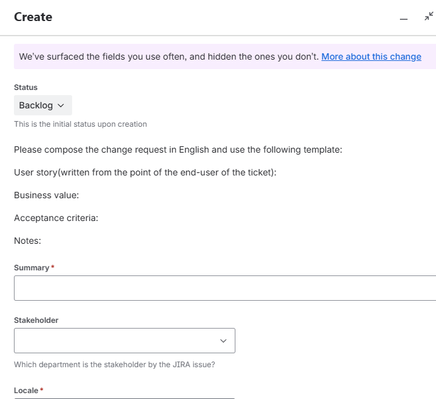This screenshot has width=436, height=399.
Task: Click the "Business value:" template line
Action: point(46,195)
